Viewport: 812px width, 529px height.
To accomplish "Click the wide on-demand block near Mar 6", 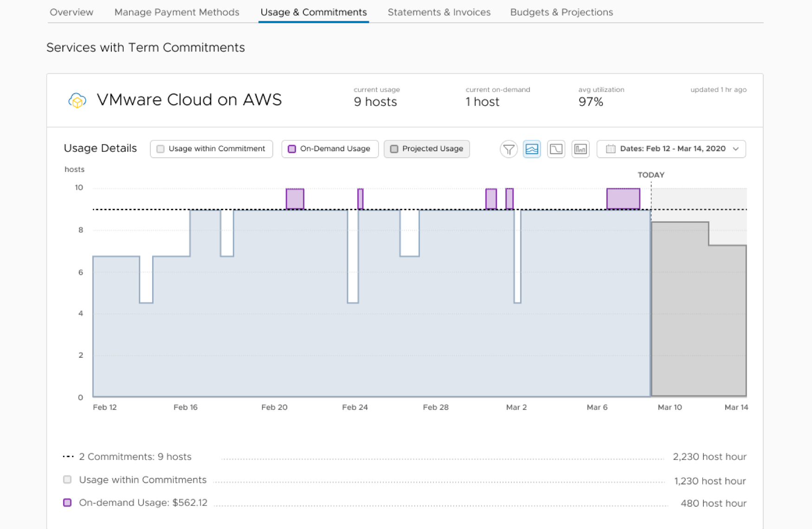I will 623,199.
